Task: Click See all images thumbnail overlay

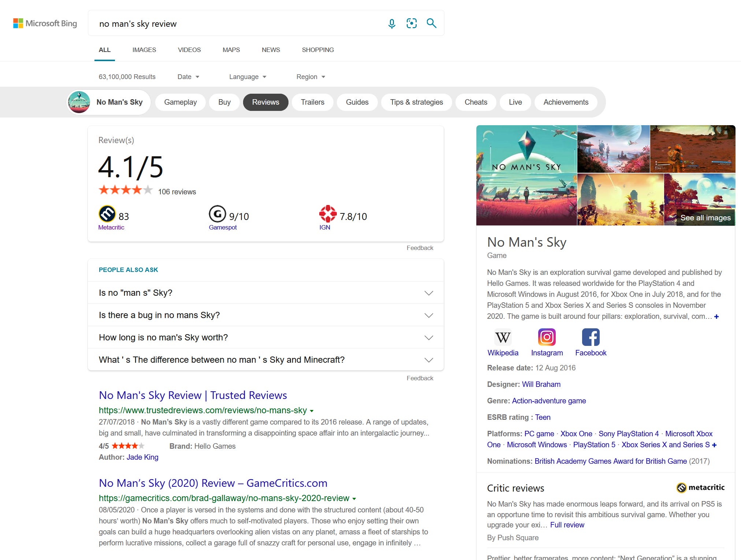Action: pyautogui.click(x=705, y=218)
